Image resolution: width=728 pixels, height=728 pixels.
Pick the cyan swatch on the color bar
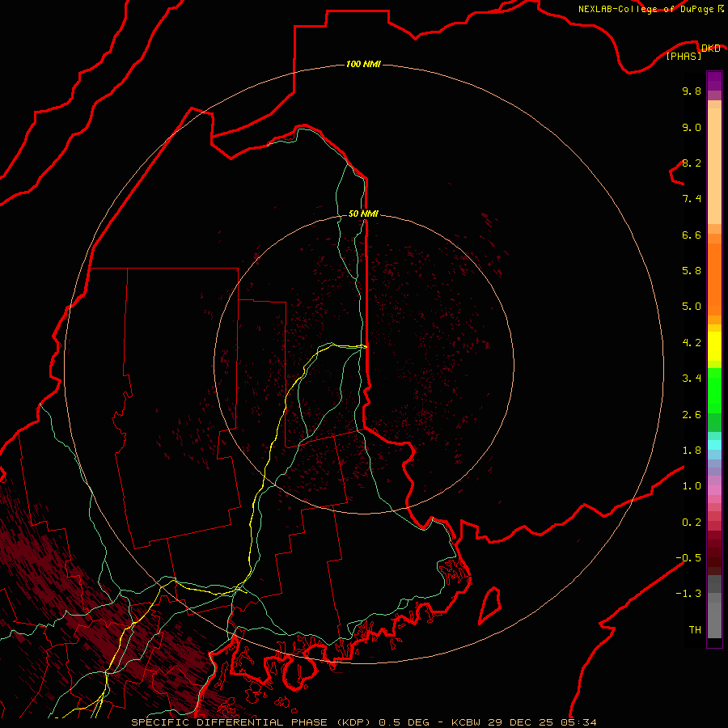click(x=714, y=445)
